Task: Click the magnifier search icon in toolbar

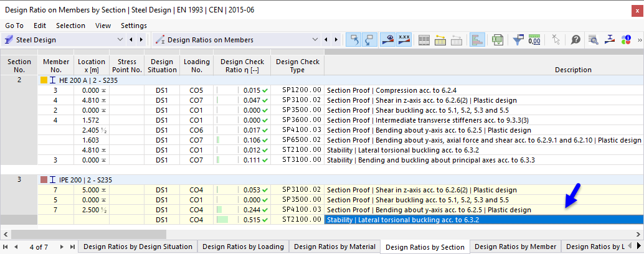Action: [x=594, y=40]
